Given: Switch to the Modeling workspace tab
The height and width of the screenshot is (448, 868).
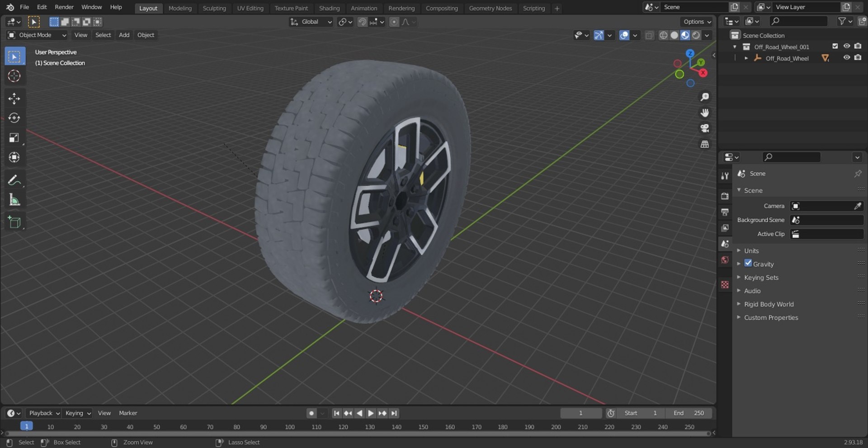Looking at the screenshot, I should 180,8.
